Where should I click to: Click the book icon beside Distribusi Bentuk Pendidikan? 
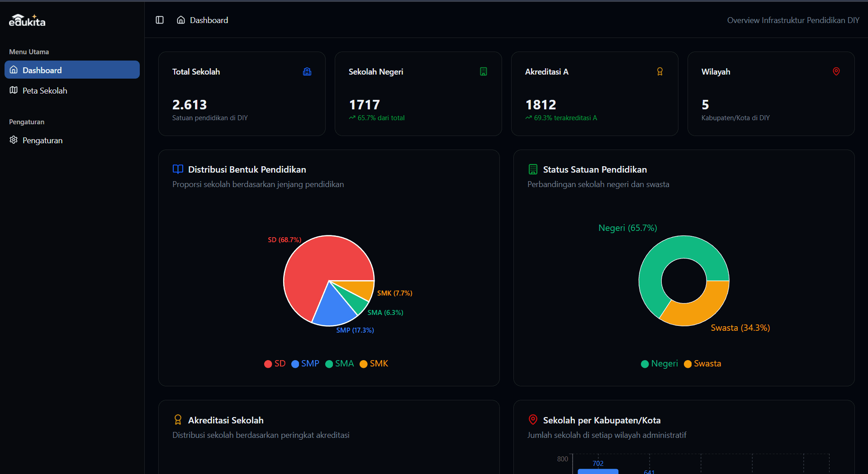(x=178, y=169)
